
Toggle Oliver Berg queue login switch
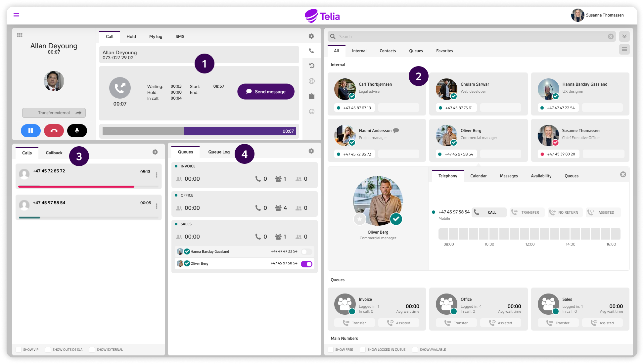coord(306,264)
